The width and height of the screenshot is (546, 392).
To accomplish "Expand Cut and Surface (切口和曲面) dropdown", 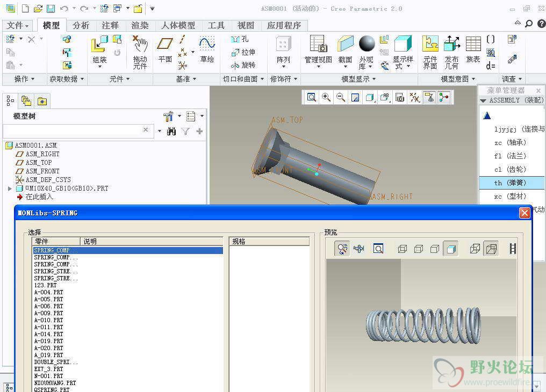I will tap(243, 79).
